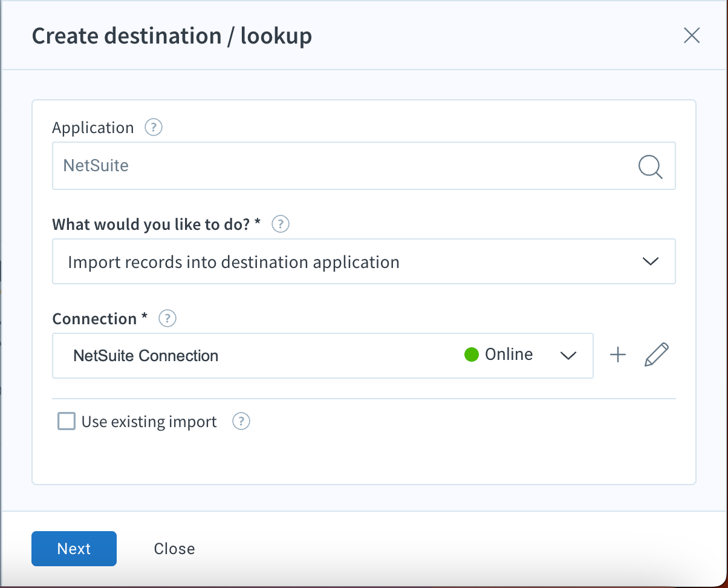Click the 'What would you like to do?' label
Viewport: 728px width, 588px height.
tap(156, 224)
